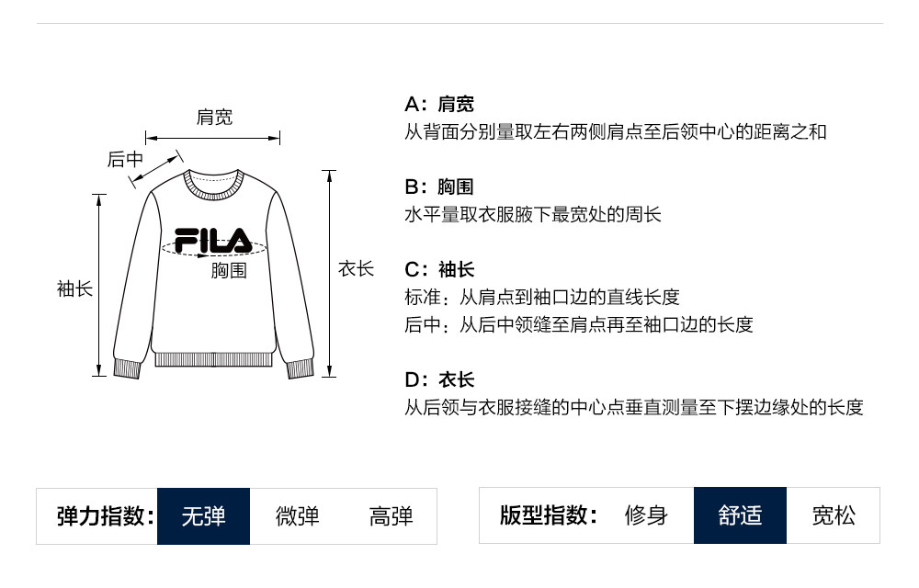Click the 肩宽 label above the sweatshirt
The height and width of the screenshot is (588, 919).
pos(214,117)
